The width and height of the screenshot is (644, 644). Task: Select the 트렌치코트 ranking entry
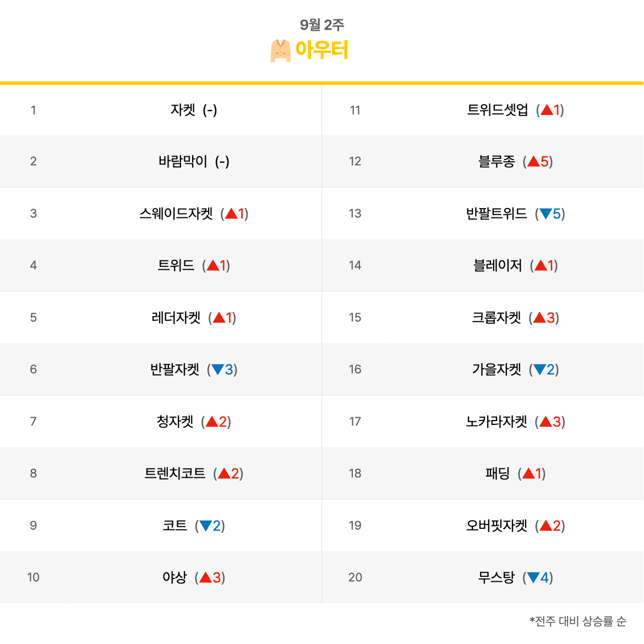tap(174, 473)
